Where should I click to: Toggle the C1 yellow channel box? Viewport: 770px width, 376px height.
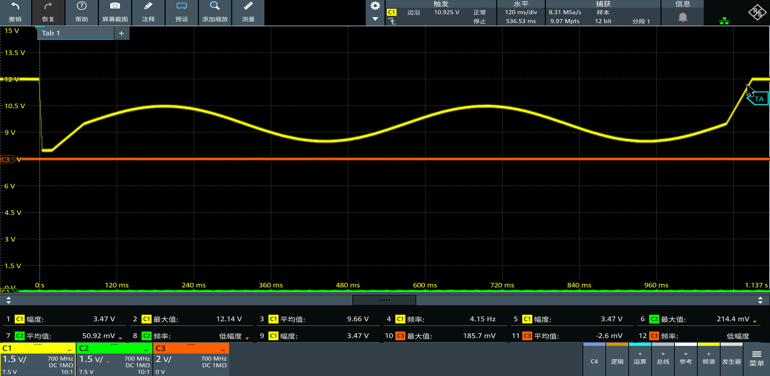[37, 359]
